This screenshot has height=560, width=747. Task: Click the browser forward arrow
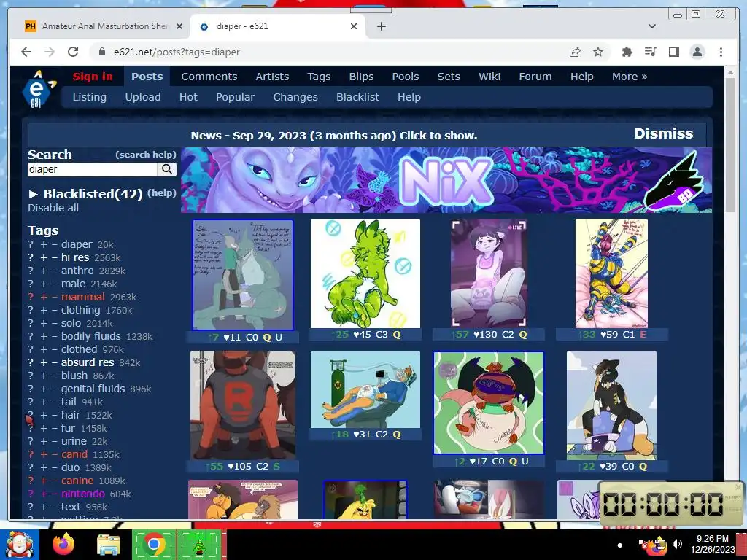(x=50, y=52)
